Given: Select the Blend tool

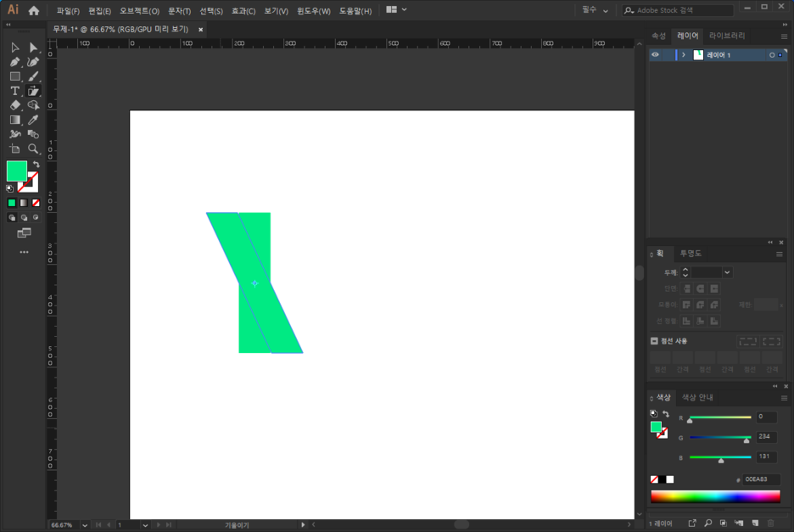Looking at the screenshot, I should point(33,134).
